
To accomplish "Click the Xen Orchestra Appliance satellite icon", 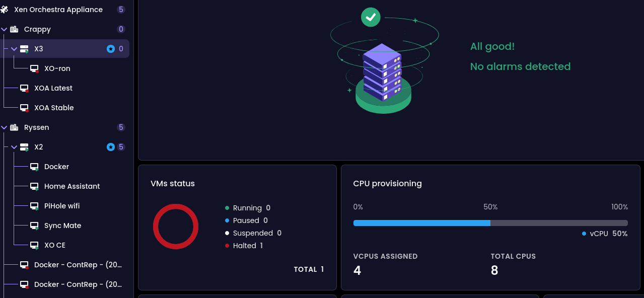I will (x=5, y=10).
